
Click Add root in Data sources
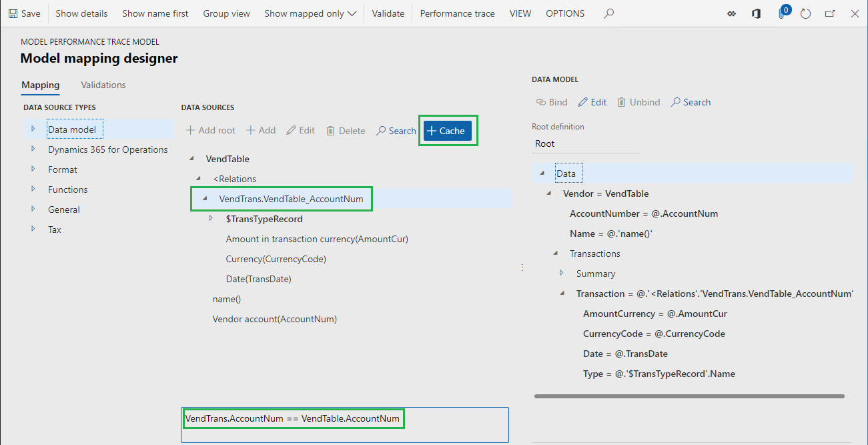(x=210, y=131)
